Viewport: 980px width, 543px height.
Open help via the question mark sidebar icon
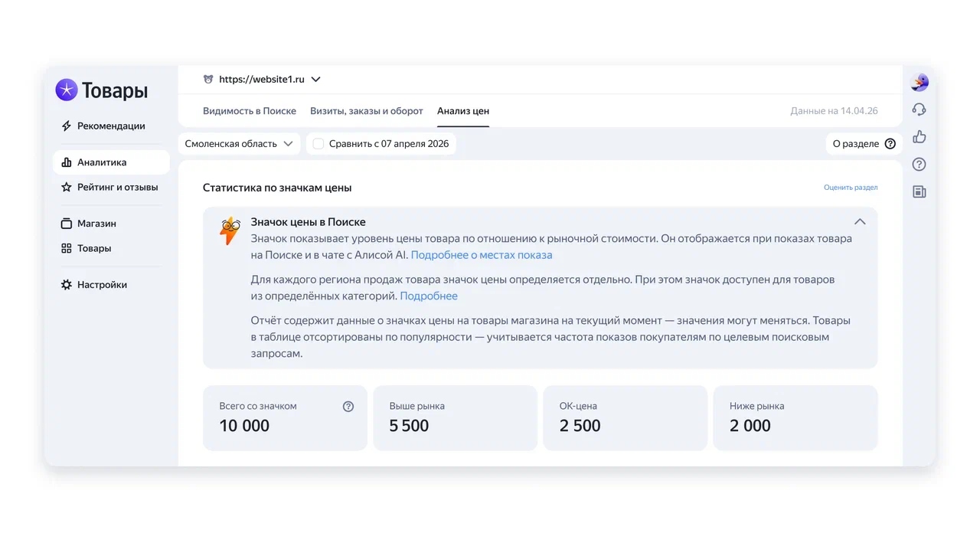(920, 165)
